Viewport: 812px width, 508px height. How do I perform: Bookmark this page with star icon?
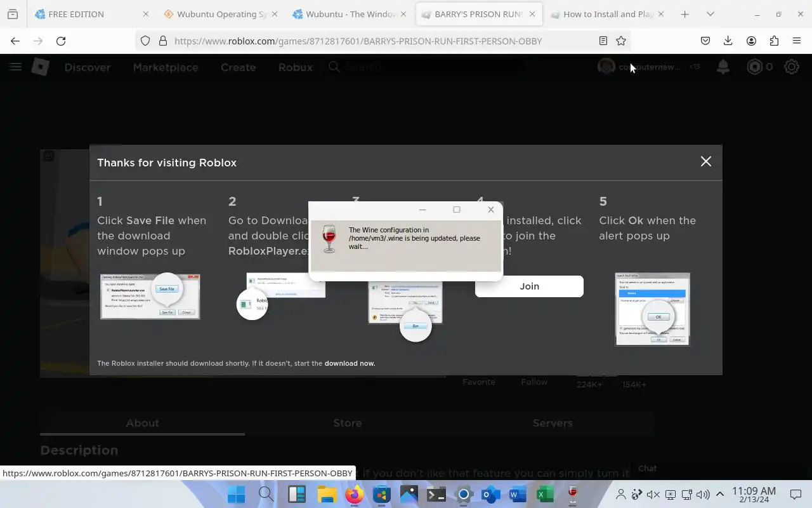point(621,41)
